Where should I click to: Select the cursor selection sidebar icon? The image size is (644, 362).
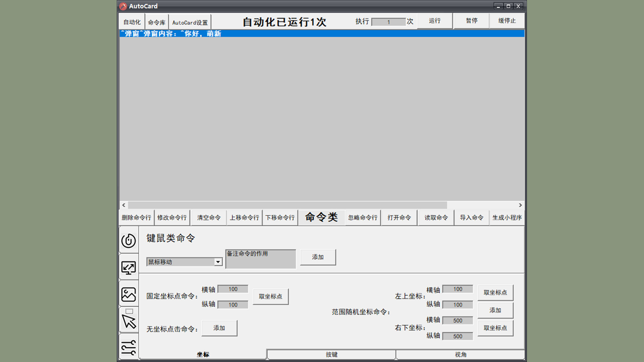click(x=128, y=319)
